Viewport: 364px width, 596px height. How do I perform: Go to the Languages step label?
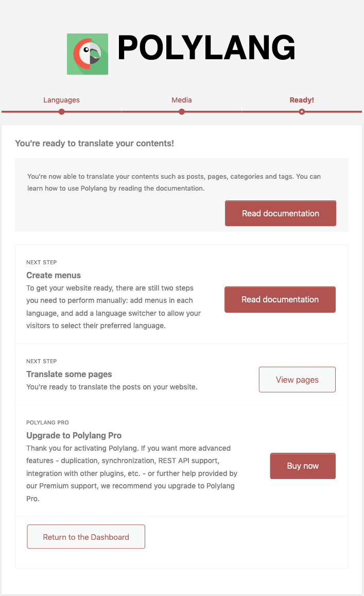click(x=61, y=100)
